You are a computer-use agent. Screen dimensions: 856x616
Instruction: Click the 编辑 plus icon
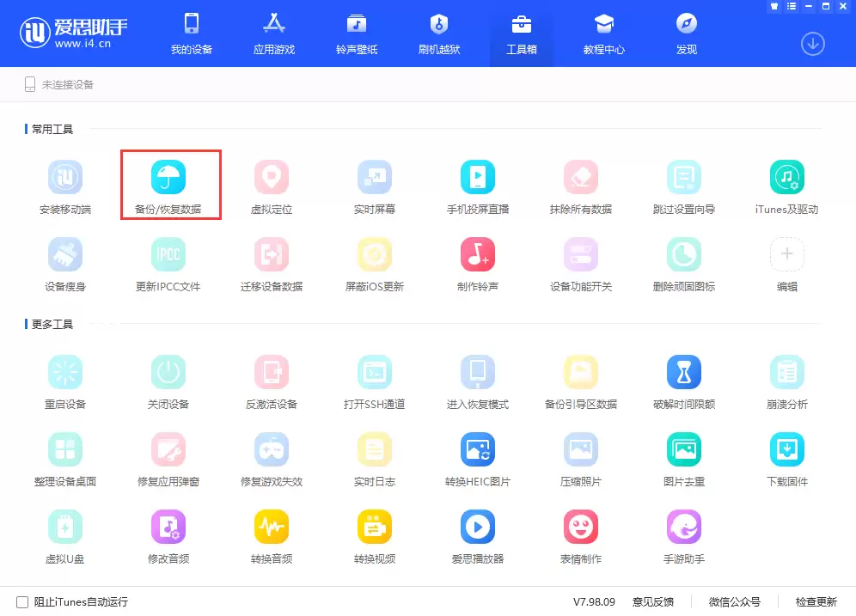click(786, 253)
